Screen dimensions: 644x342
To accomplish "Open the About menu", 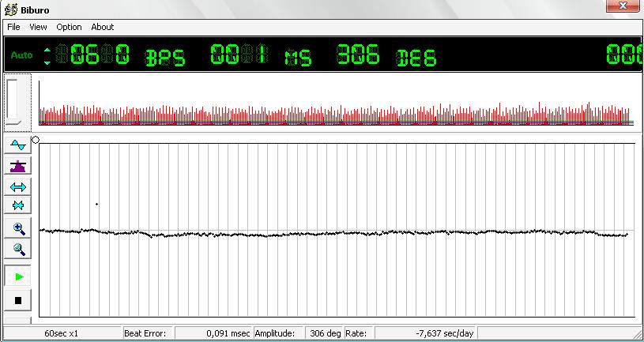I will coord(103,27).
